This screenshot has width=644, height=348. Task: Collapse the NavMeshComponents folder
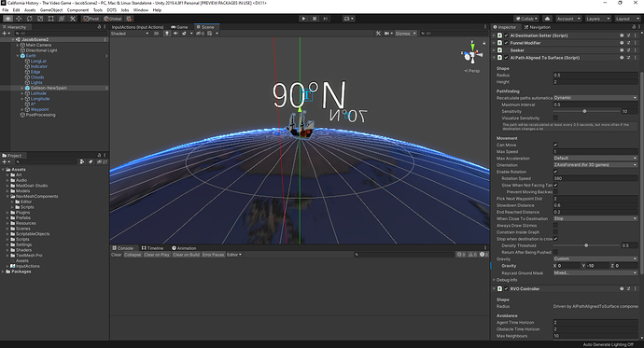pos(7,196)
